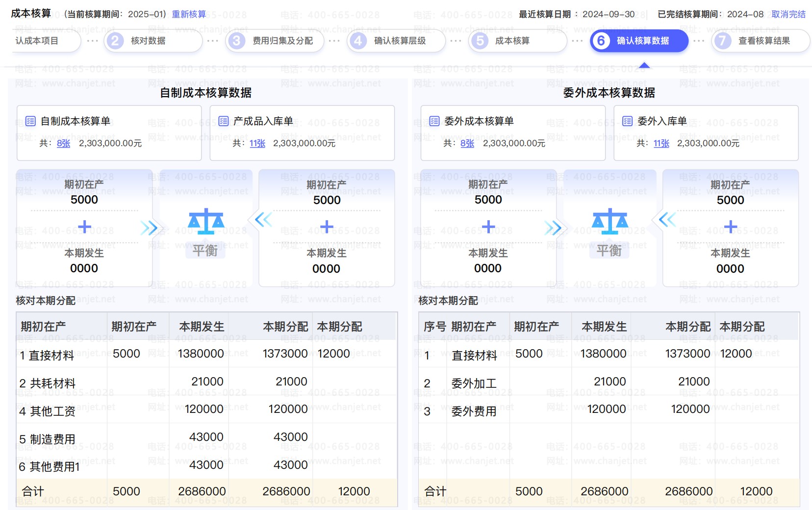Image resolution: width=812 pixels, height=510 pixels.
Task: Click the 平衡 label in 自制成本 section
Action: point(205,251)
